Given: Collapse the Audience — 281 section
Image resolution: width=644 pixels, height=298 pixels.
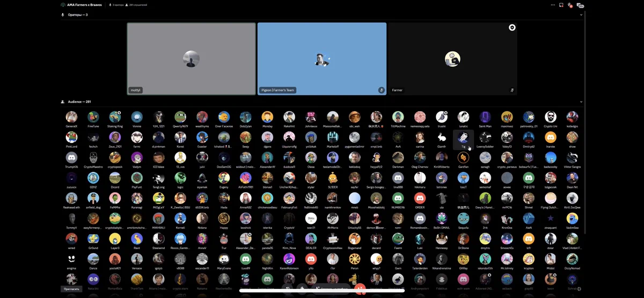Looking at the screenshot, I should (581, 101).
